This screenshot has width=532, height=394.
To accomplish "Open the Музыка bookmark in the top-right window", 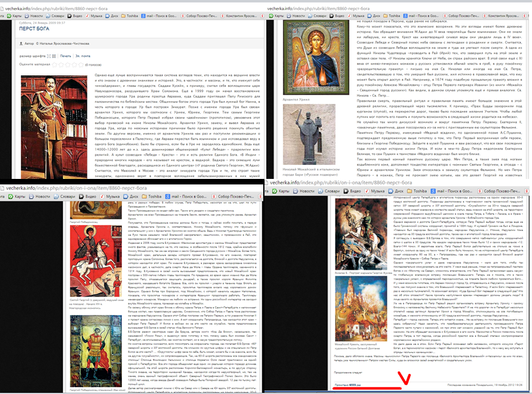I will [356, 16].
